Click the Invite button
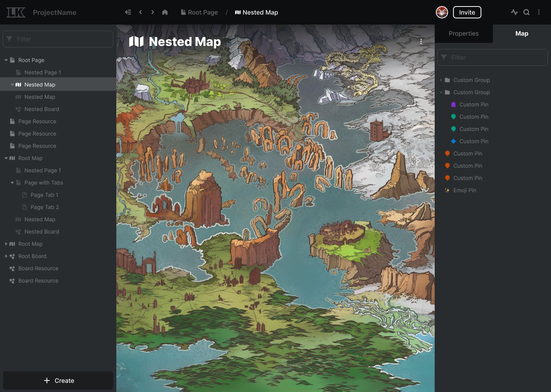Viewport: 551px width, 392px height. [467, 12]
